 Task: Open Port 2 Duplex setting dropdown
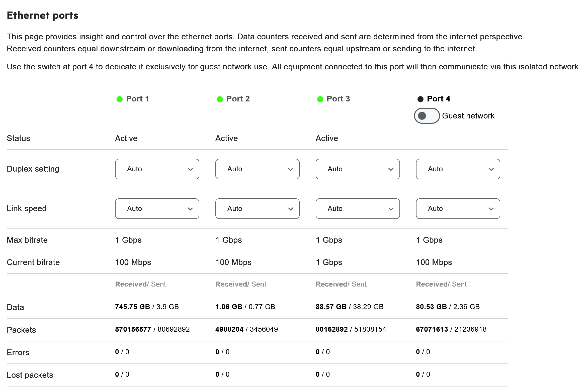pyautogui.click(x=258, y=169)
